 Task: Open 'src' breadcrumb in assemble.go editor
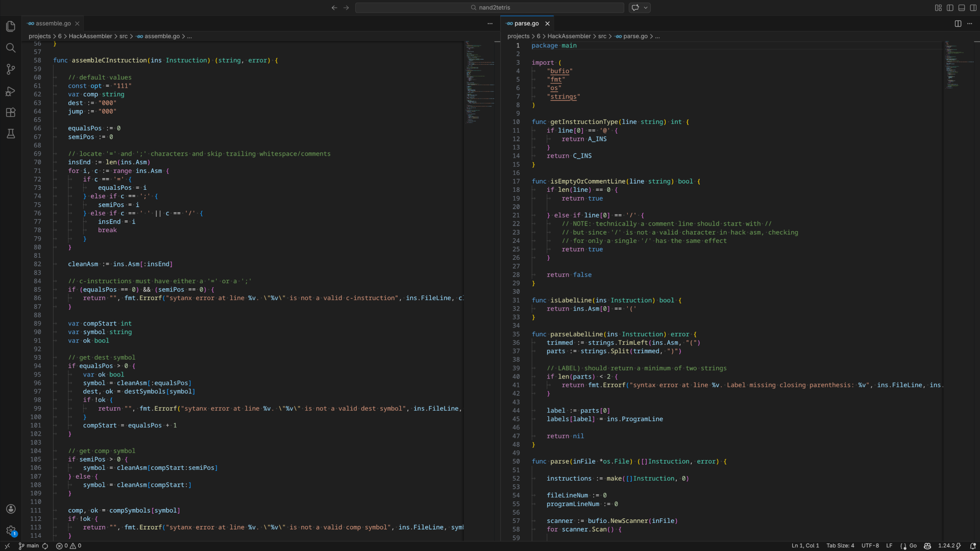(x=124, y=36)
